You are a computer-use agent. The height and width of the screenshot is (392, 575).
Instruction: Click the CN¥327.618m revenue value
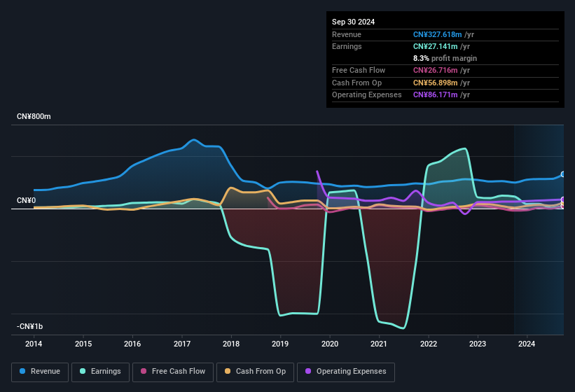tap(437, 34)
